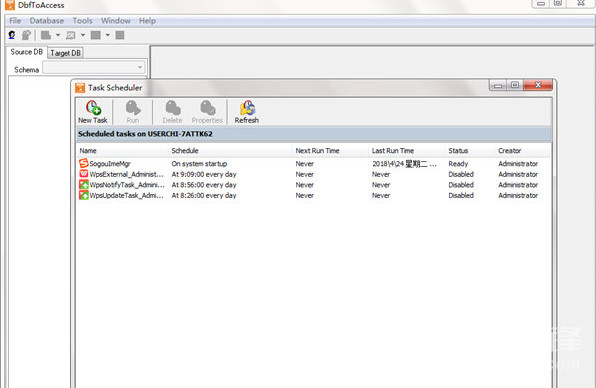Image resolution: width=596 pixels, height=388 pixels.
Task: Select the WpsExternal_Administ… task name
Action: coord(127,174)
